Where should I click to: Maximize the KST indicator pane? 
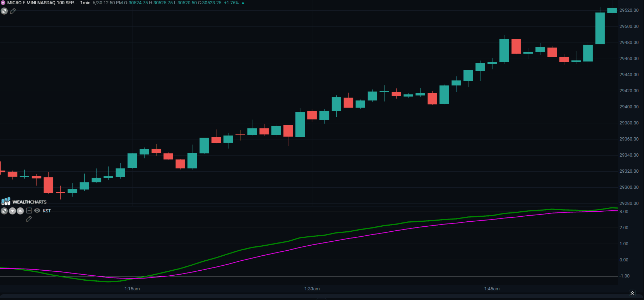coord(4,211)
